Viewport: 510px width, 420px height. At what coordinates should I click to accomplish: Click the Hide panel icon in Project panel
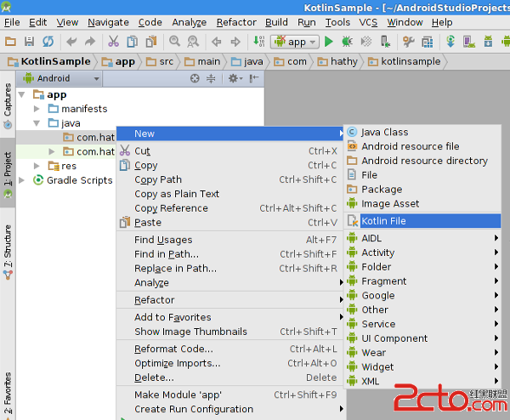(x=254, y=78)
